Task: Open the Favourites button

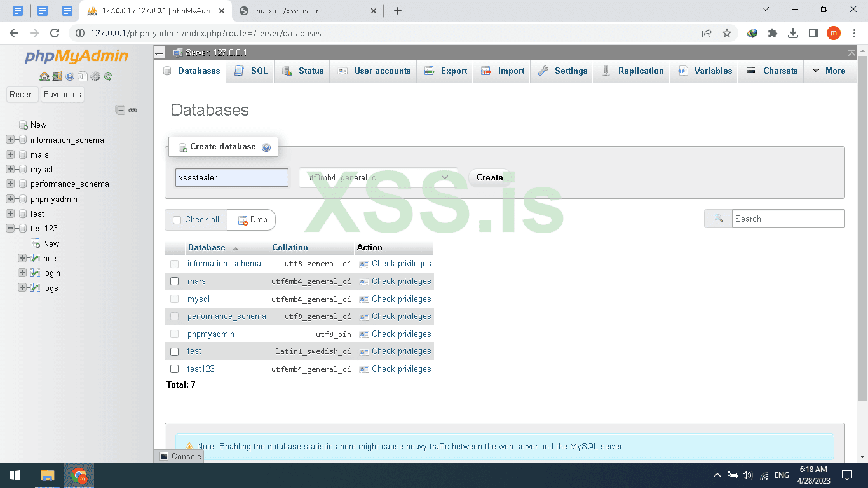Action: click(x=62, y=95)
